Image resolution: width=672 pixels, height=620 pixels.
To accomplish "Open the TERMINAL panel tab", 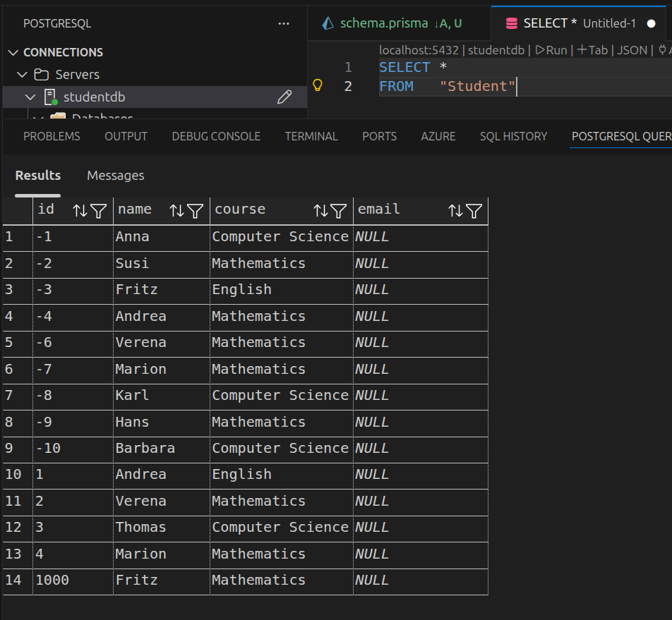I will coord(311,136).
